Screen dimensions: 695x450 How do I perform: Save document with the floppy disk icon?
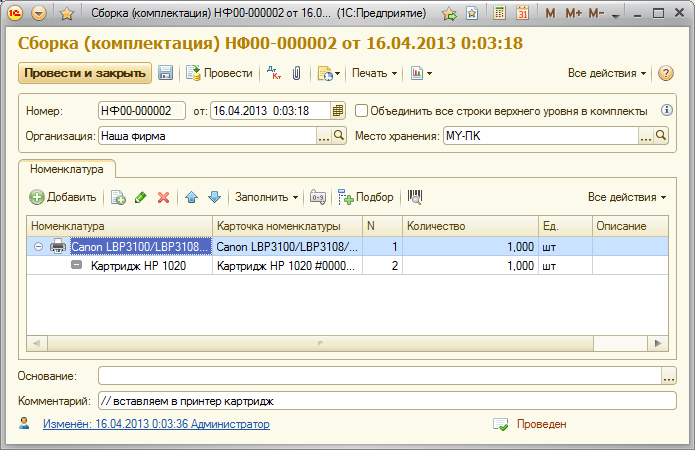[x=165, y=73]
